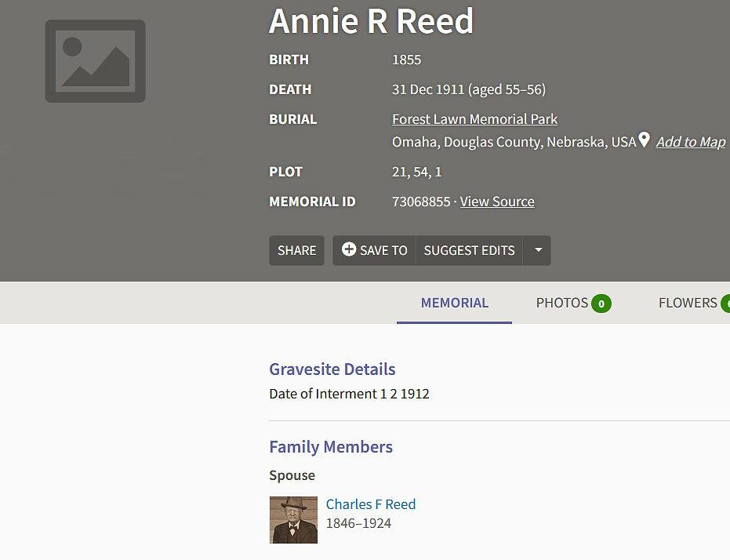Click the placeholder photo icon
This screenshot has width=730, height=560.
coord(95,61)
